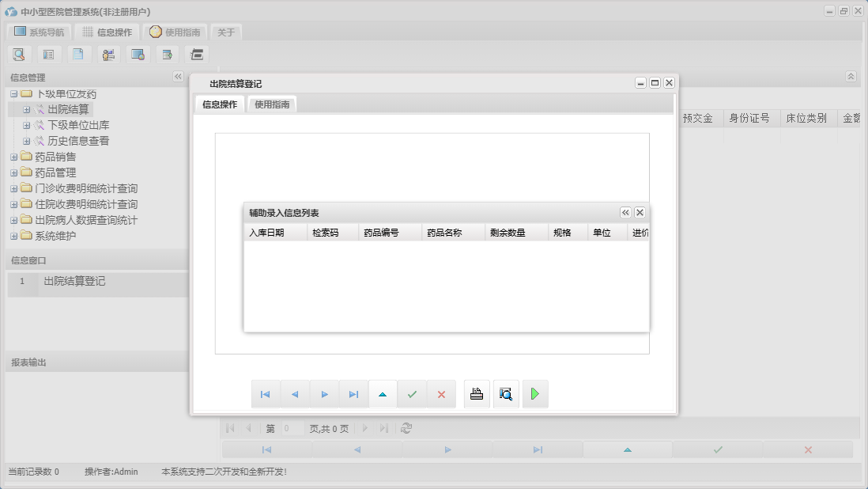This screenshot has width=868, height=489.
Task: Select 出院结算登记 row in 信息窗口 list
Action: pos(74,282)
